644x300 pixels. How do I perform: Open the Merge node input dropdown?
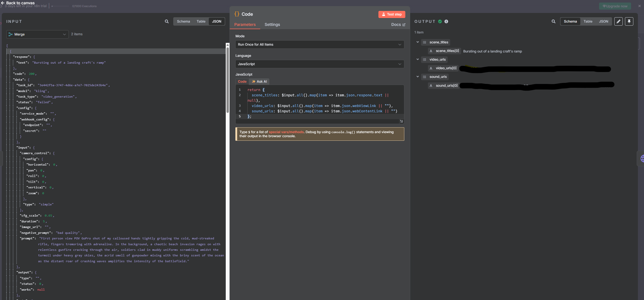pyautogui.click(x=38, y=34)
